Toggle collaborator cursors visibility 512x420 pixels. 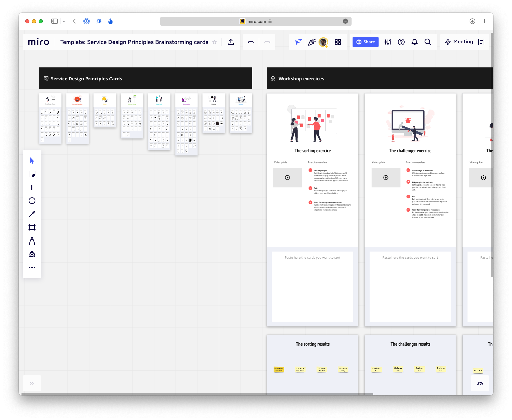[x=298, y=42]
